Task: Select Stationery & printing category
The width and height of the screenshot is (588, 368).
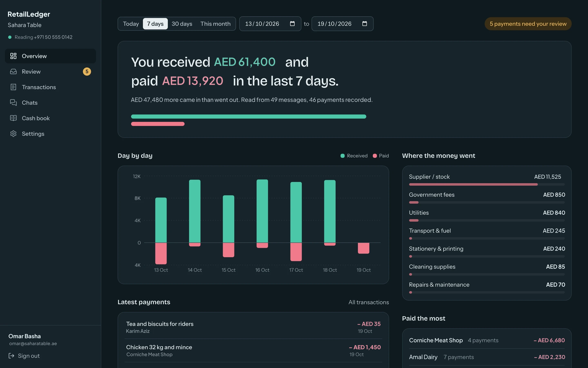Action: point(487,252)
